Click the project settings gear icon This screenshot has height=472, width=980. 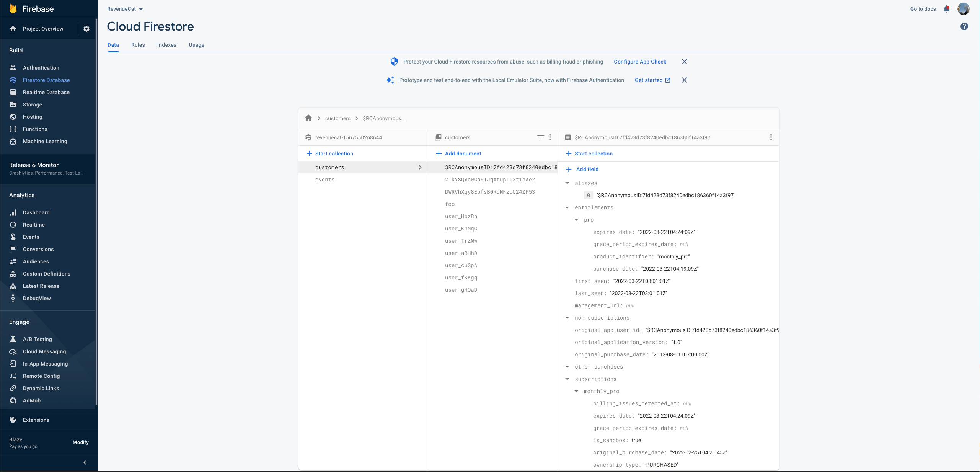click(x=86, y=29)
